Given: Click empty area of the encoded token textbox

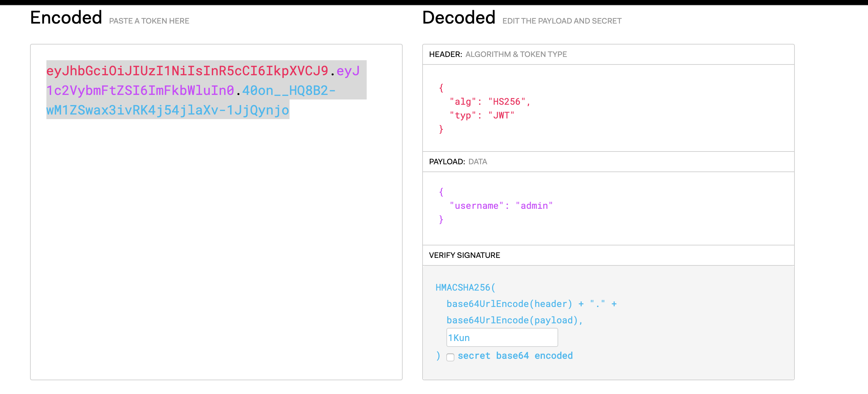Looking at the screenshot, I should 216,250.
